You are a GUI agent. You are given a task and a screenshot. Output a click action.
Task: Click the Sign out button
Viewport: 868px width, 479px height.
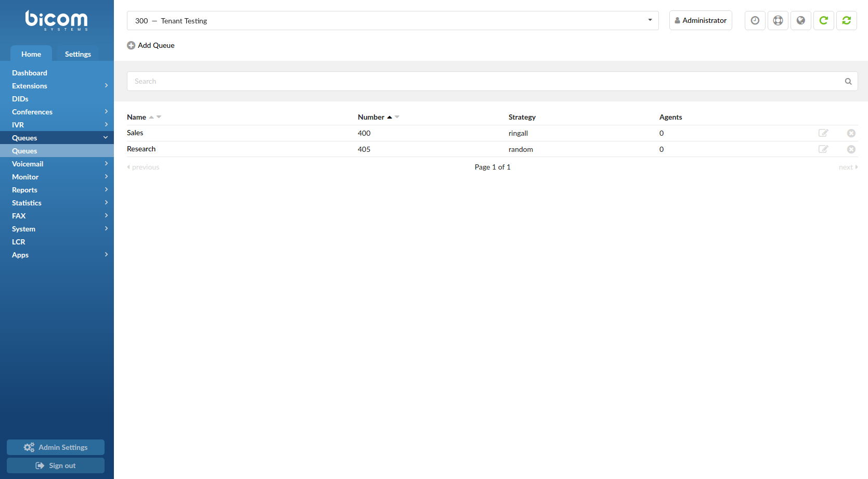(x=56, y=465)
